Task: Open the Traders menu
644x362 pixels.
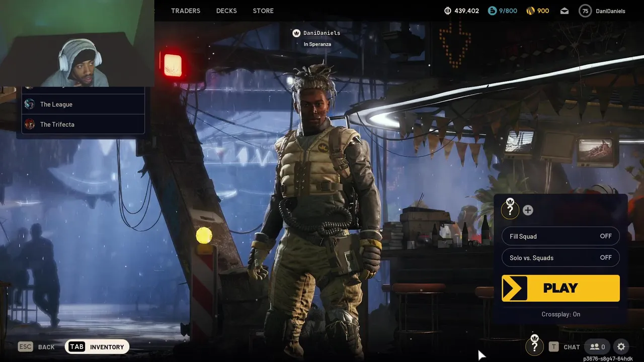Action: pos(186,11)
